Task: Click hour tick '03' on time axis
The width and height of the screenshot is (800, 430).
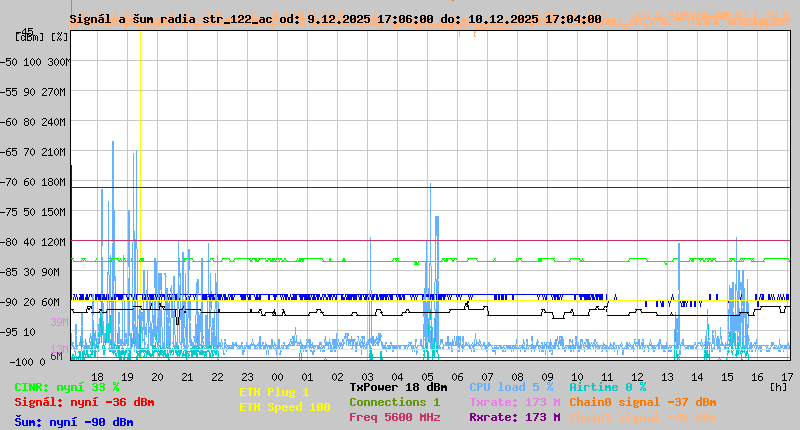Action: point(367,377)
